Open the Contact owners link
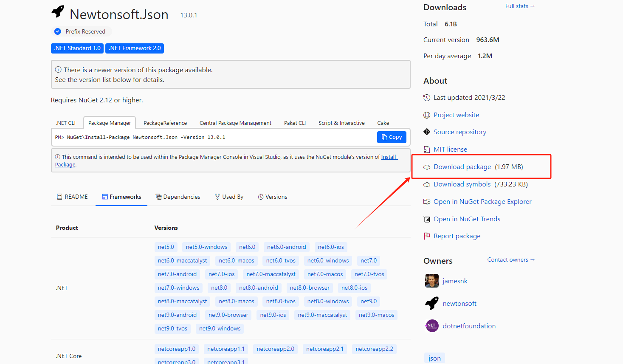This screenshot has width=623, height=364. click(x=511, y=260)
